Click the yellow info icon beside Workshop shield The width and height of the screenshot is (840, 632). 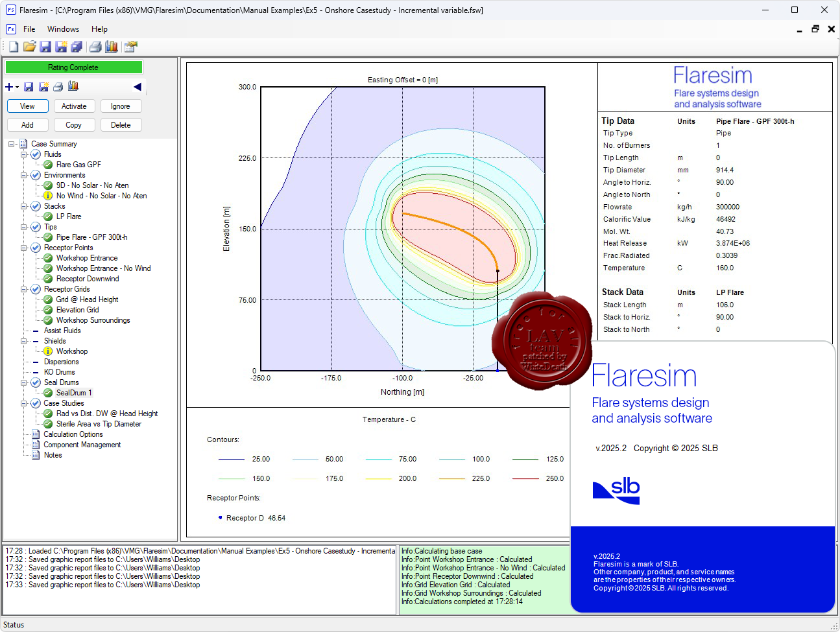point(48,351)
